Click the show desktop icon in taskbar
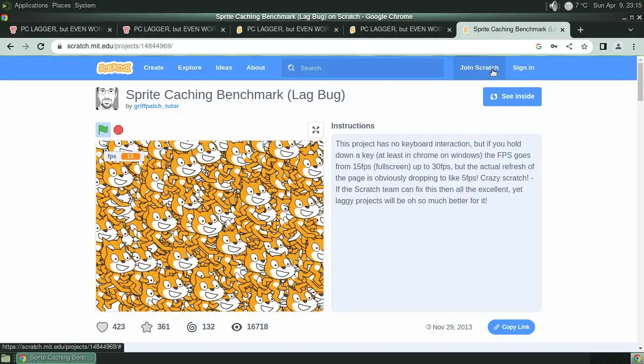The height and width of the screenshot is (364, 644). pos(6,358)
